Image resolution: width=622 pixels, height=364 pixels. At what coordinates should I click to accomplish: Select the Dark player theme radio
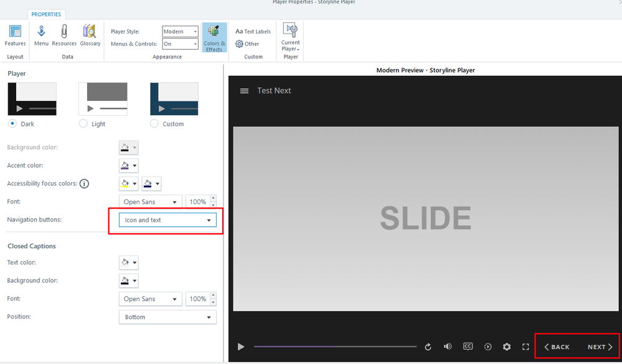12,124
